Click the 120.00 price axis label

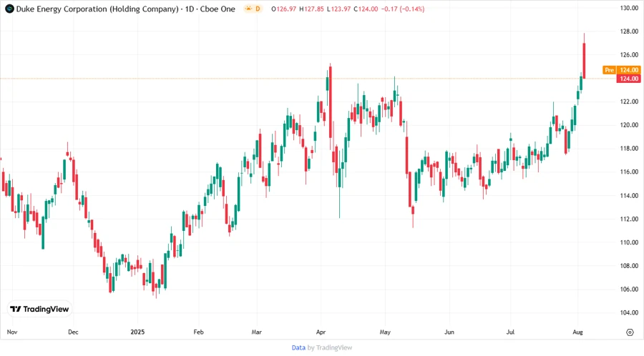[x=629, y=125]
